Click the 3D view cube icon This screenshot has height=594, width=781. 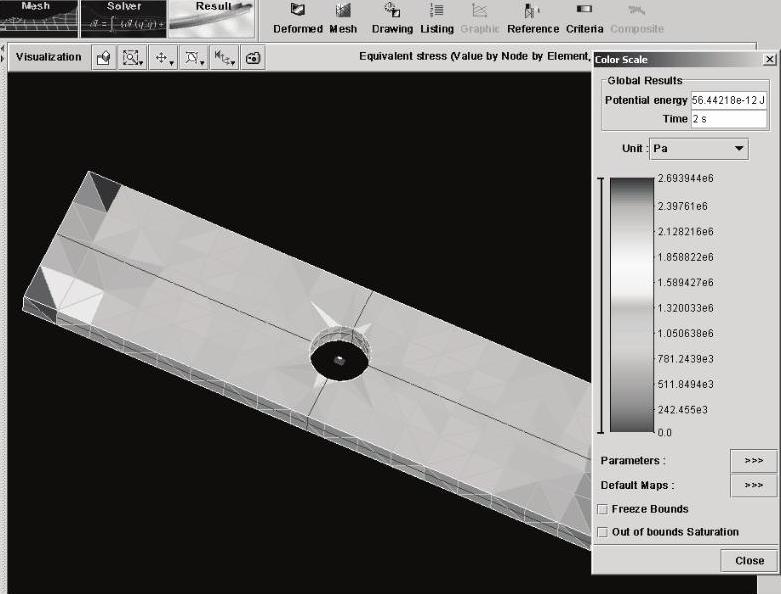104,58
